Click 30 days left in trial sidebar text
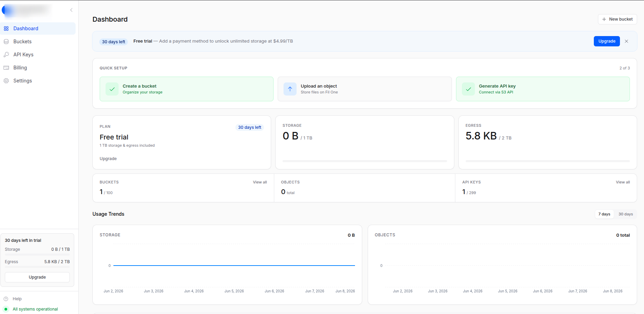Viewport: 644px width, 314px height. [x=23, y=240]
